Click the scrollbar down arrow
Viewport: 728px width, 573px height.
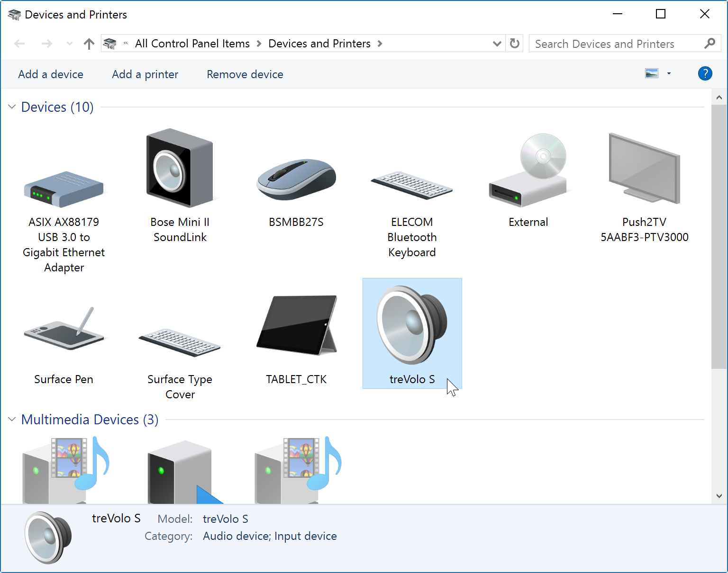pos(719,496)
